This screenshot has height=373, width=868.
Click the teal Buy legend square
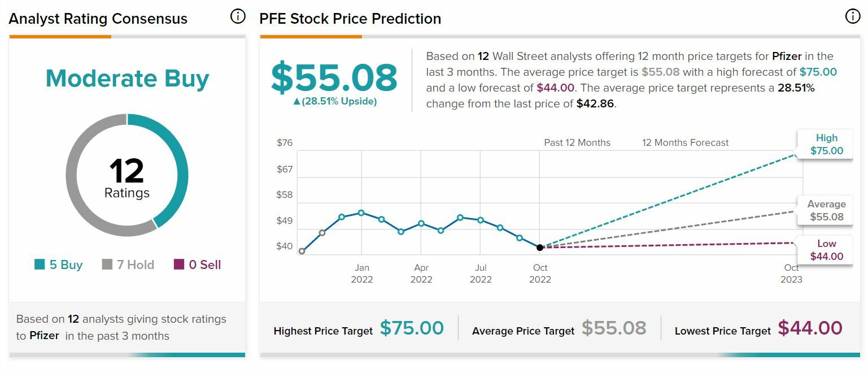click(x=40, y=264)
